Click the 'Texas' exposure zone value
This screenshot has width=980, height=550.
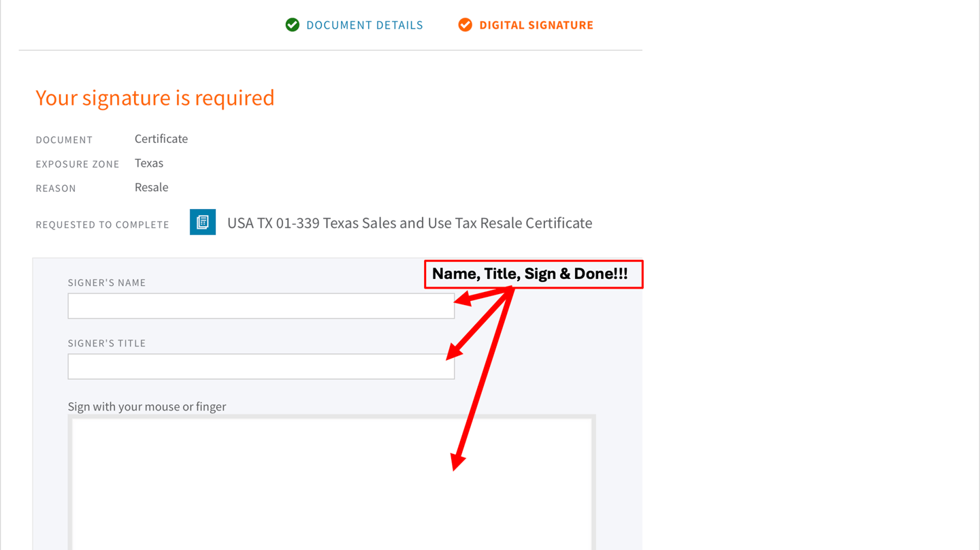pyautogui.click(x=149, y=163)
